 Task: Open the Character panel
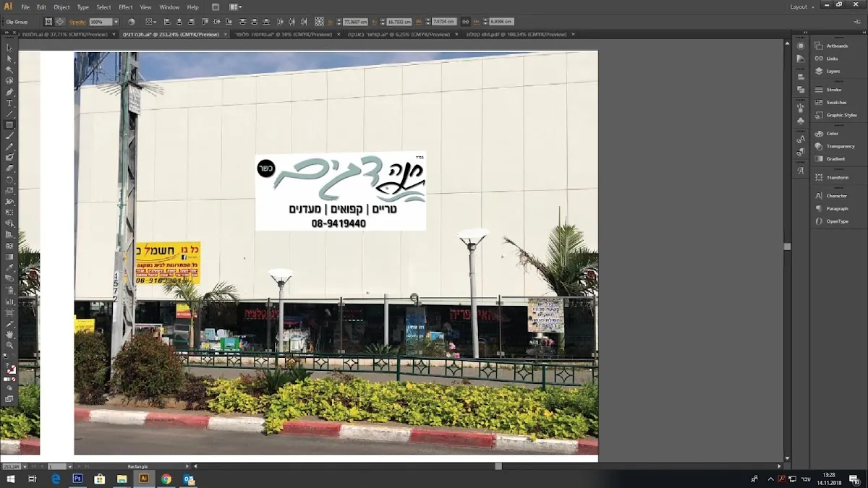(x=836, y=196)
